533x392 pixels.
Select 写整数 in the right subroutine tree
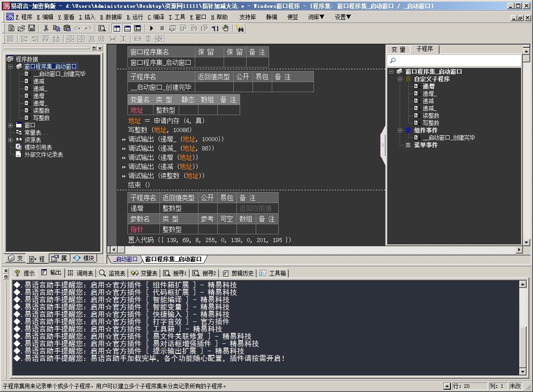tap(431, 123)
